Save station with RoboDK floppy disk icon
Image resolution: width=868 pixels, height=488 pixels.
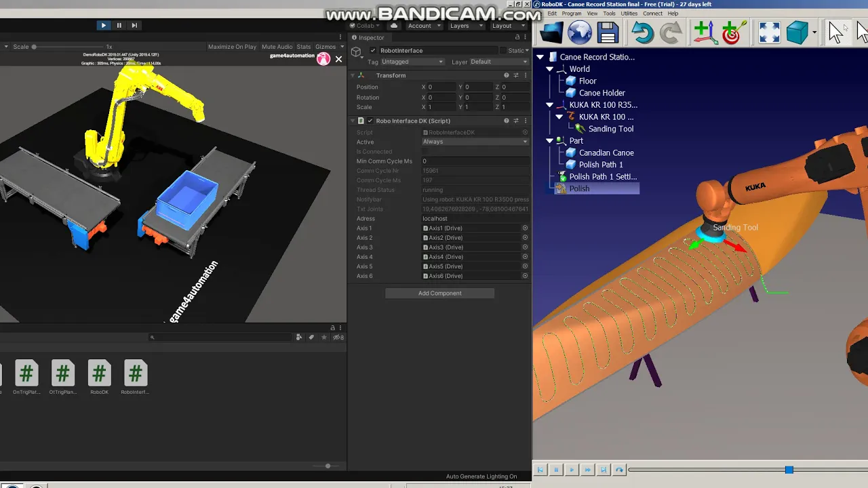(x=608, y=33)
